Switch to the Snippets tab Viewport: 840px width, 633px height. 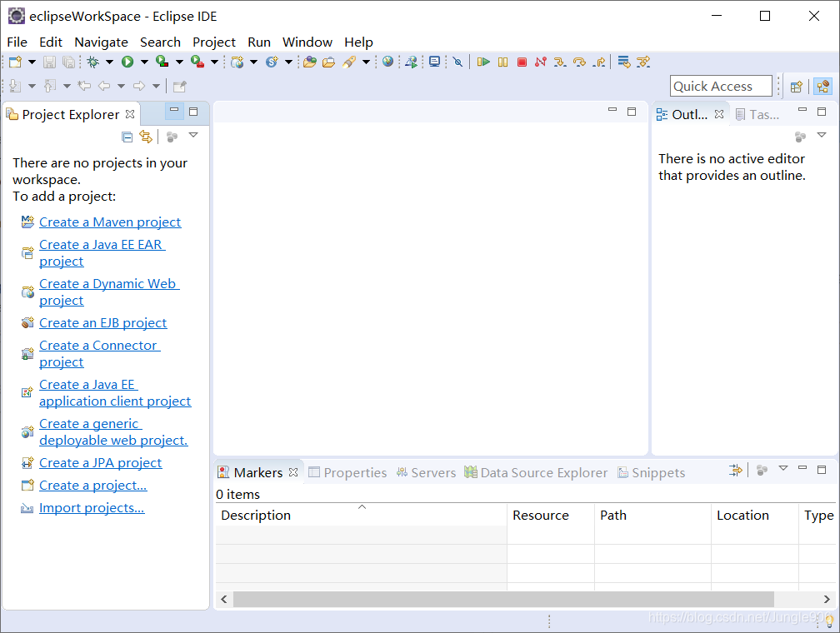[651, 472]
